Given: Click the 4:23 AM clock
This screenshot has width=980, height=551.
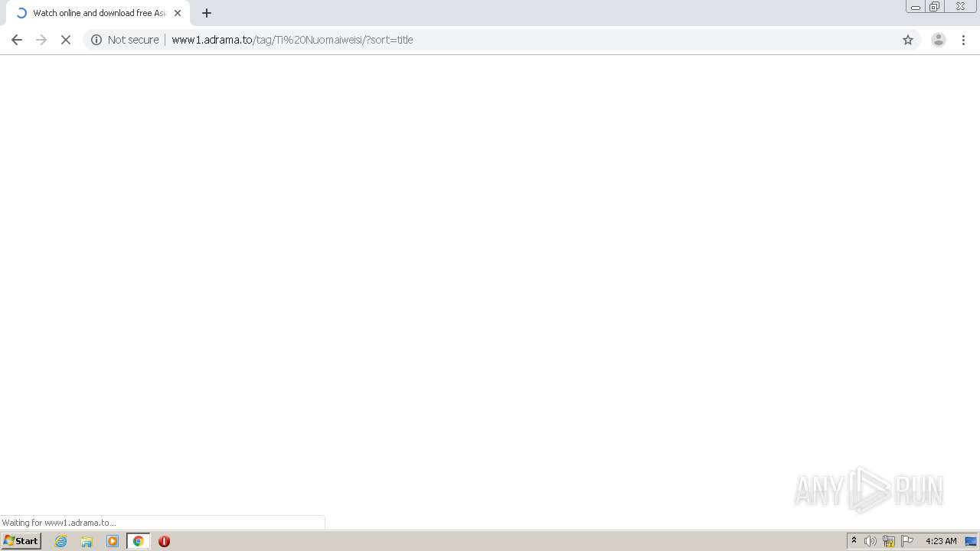Looking at the screenshot, I should tap(941, 541).
